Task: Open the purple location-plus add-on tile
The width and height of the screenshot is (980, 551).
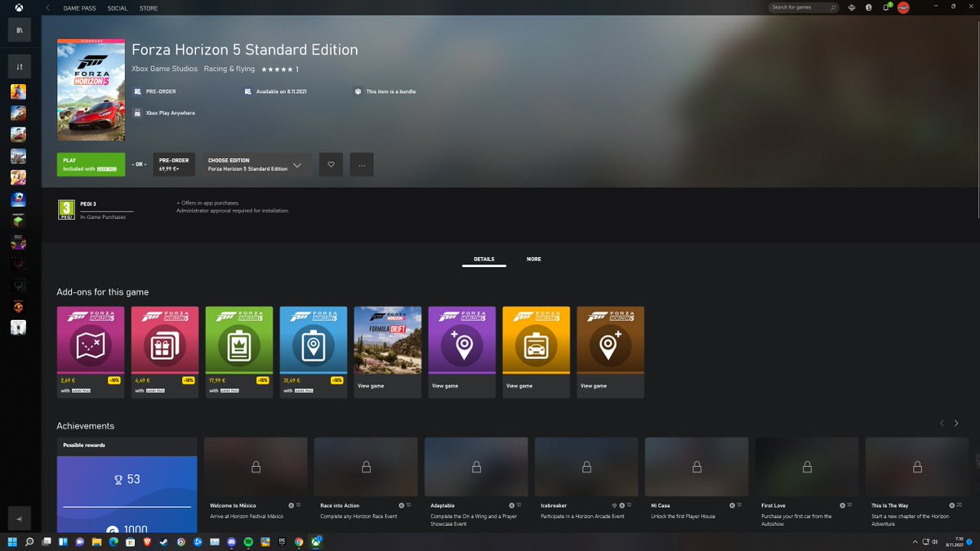Action: (462, 352)
